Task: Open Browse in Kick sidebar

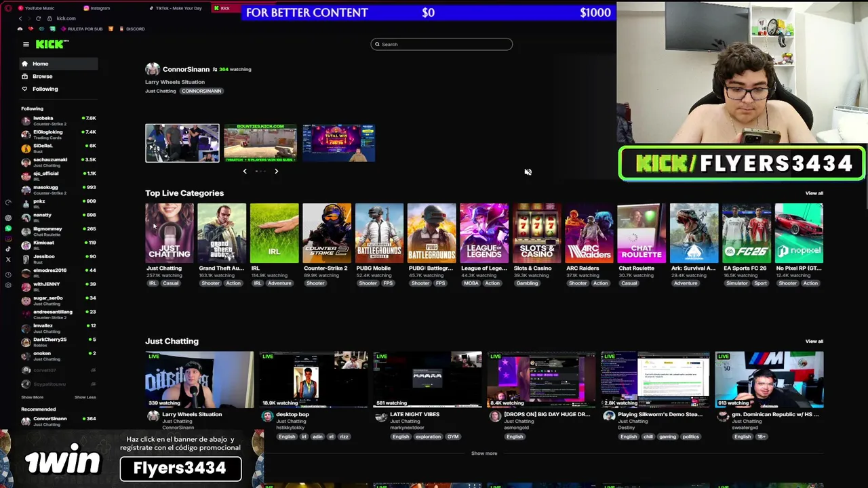Action: point(59,77)
